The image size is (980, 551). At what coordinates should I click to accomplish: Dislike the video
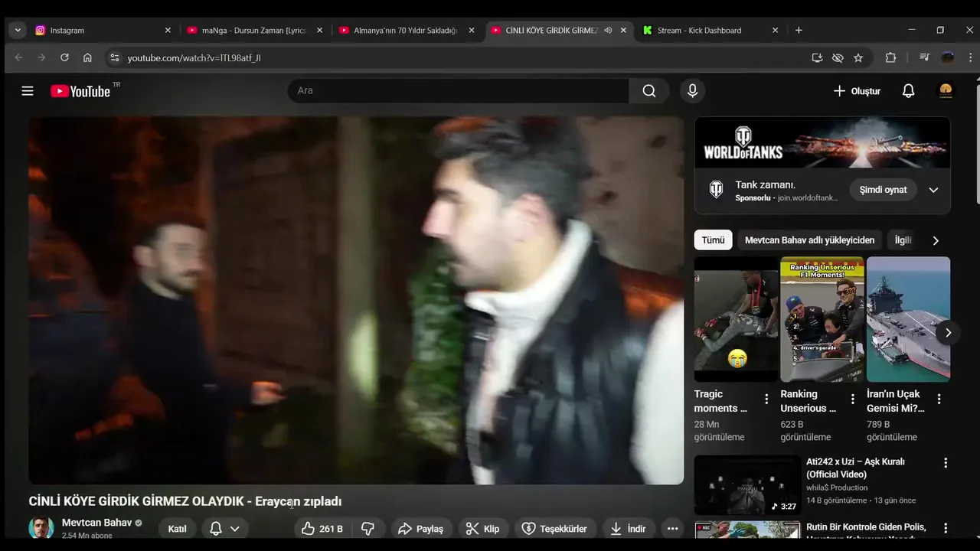[367, 529]
